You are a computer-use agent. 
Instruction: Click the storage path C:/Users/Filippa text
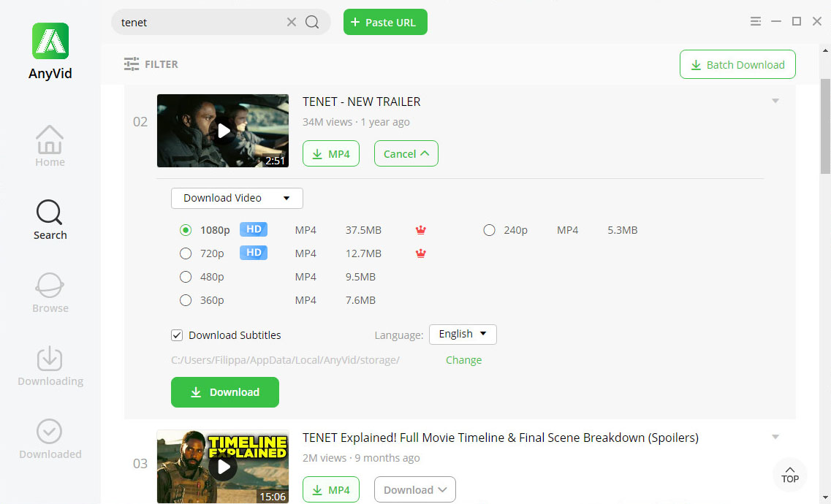pos(285,360)
